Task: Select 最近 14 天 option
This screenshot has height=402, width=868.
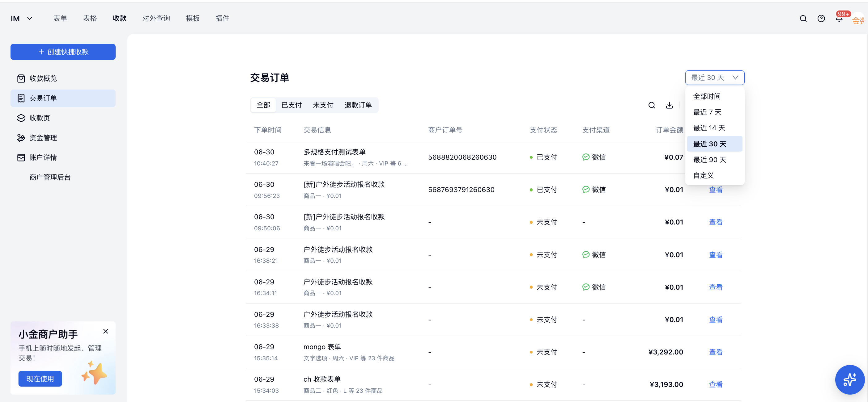Action: point(714,128)
